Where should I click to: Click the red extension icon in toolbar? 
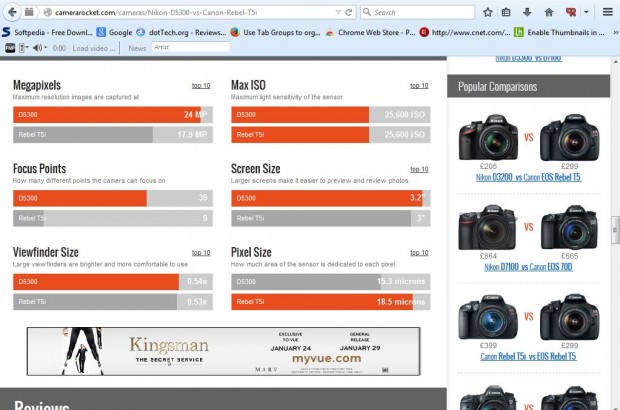[570, 12]
